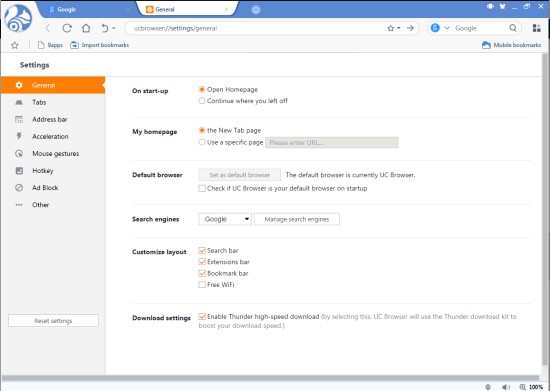Open the extensions grid icon
Image resolution: width=550 pixels, height=391 pixels.
[536, 28]
